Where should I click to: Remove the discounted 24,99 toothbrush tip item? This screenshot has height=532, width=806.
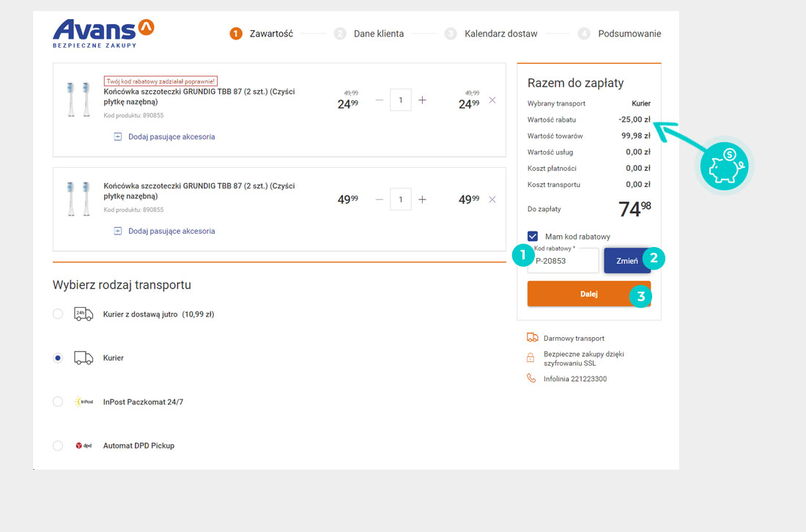point(492,100)
